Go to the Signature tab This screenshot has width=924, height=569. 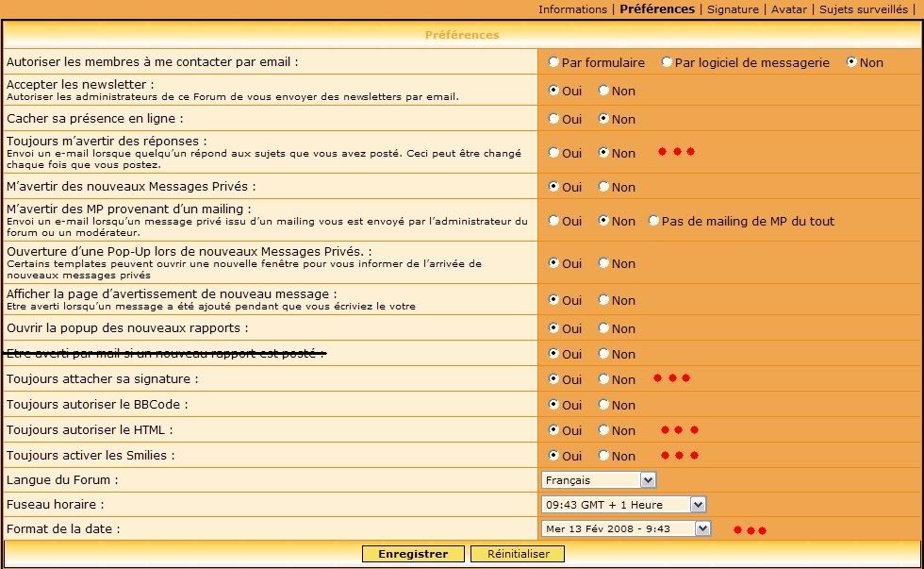(733, 9)
